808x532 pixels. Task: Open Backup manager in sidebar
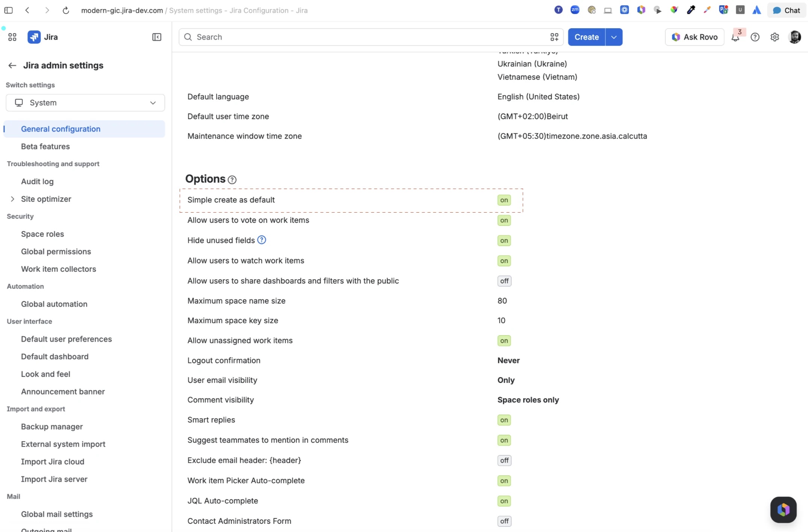click(x=52, y=427)
